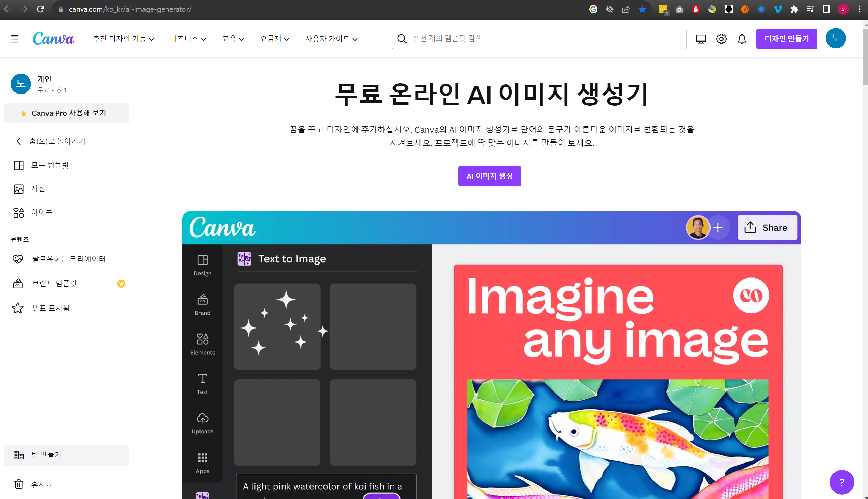Go back via 홈(으)로 돌아가기 link
Image resolution: width=868 pixels, height=499 pixels.
pos(57,141)
